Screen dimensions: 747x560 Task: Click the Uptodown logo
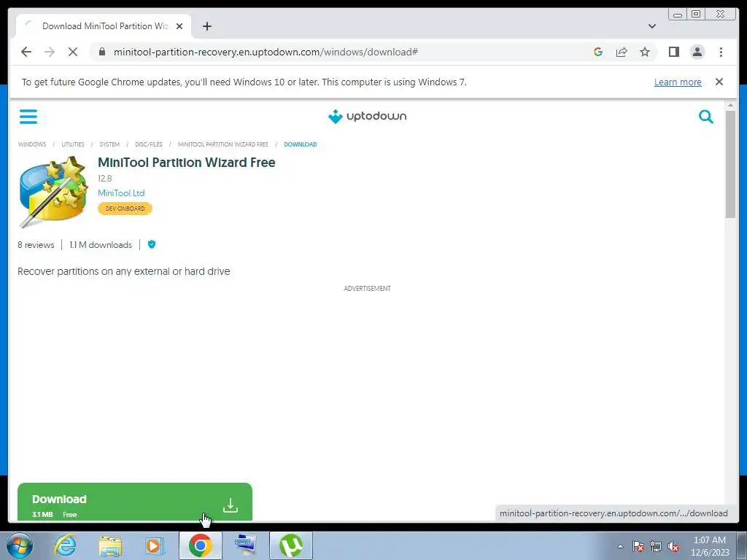coord(368,116)
